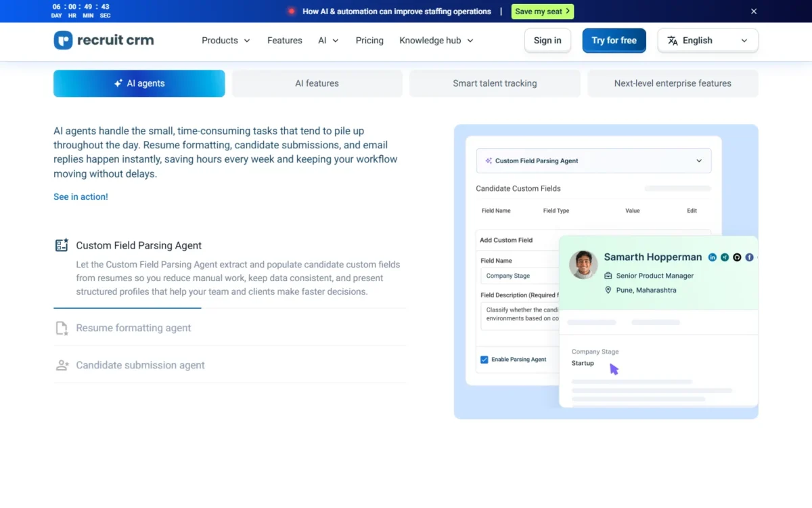Click the Field Type column header
Viewport: 812px width, 508px height.
click(556, 211)
